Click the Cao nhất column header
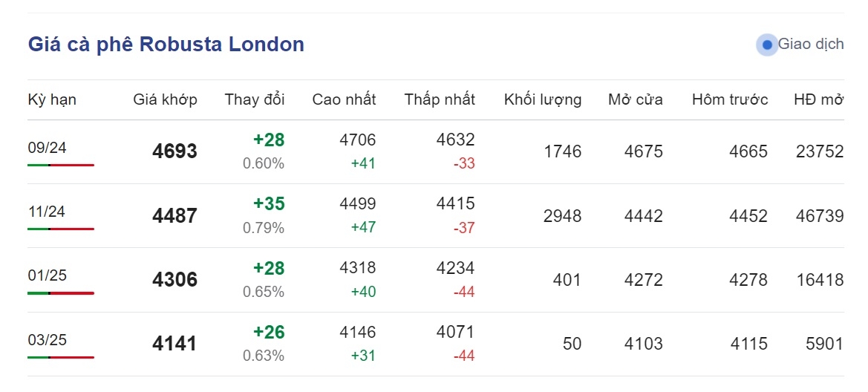868x392 pixels. point(344,99)
